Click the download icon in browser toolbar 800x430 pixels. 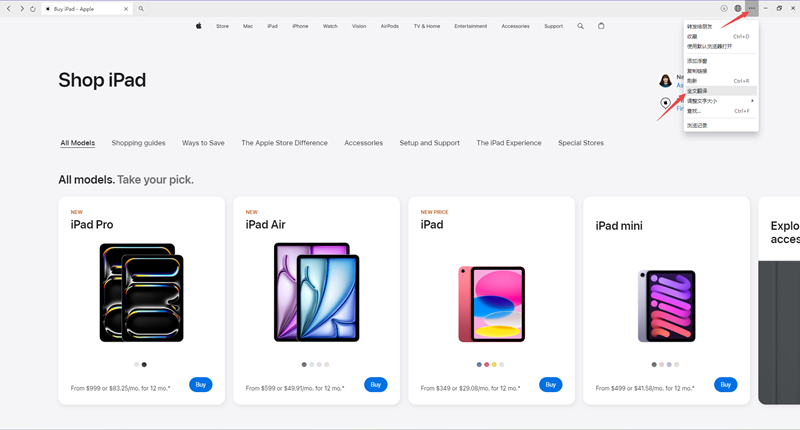tap(724, 8)
